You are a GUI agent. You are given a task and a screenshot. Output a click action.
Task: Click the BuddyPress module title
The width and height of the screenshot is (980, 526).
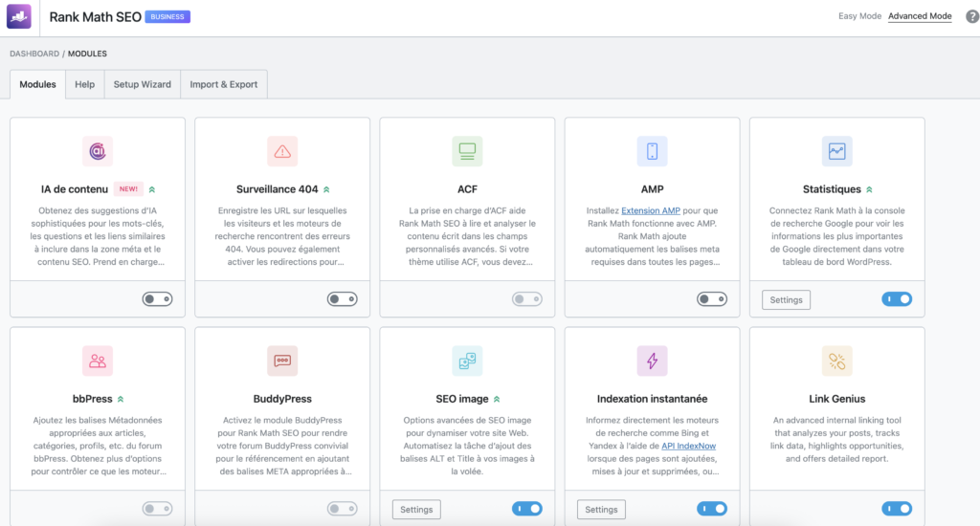click(282, 399)
